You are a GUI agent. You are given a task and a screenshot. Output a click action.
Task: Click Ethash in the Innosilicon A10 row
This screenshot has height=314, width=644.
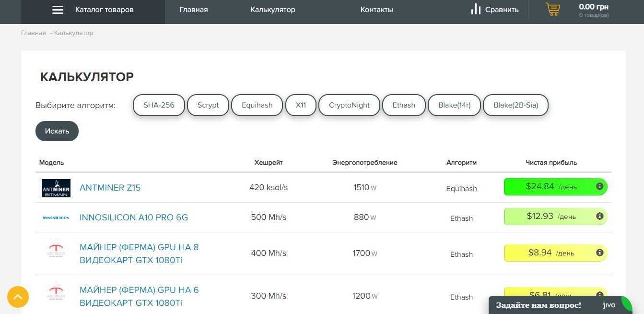(461, 218)
